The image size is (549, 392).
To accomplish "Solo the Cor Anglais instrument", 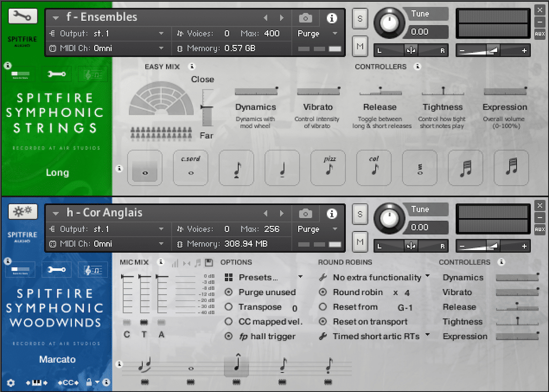I will pos(360,213).
